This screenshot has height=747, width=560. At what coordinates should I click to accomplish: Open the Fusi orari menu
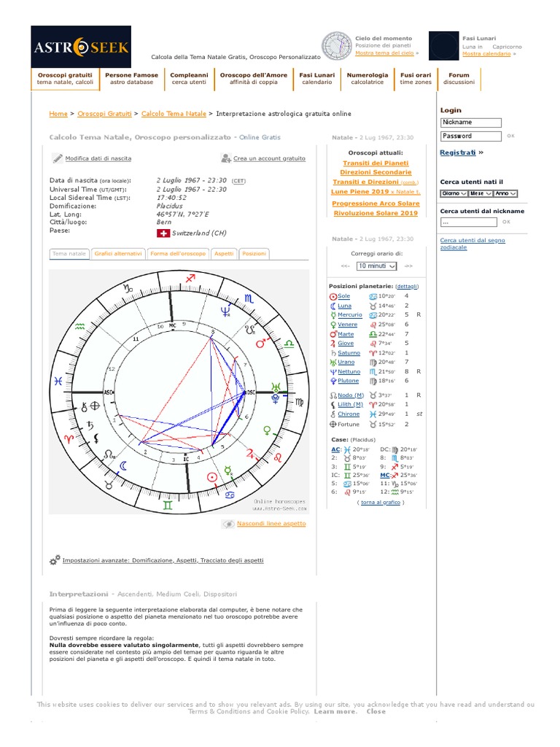(x=415, y=79)
